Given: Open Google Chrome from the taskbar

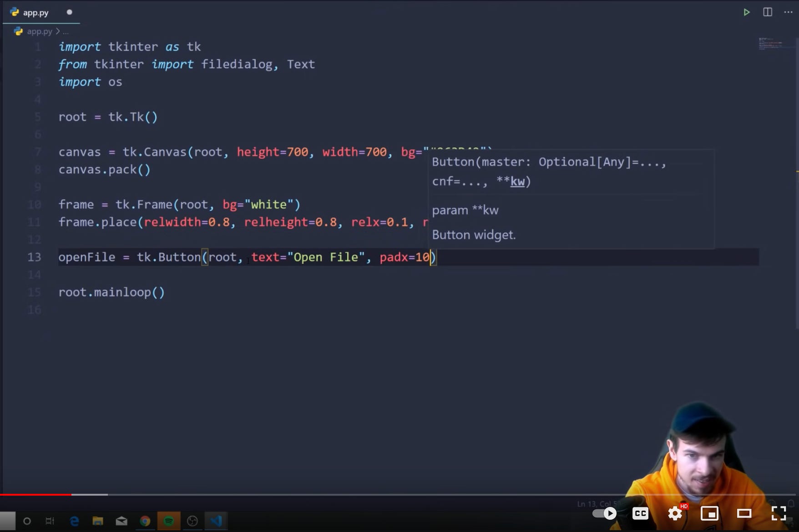Looking at the screenshot, I should point(145,521).
